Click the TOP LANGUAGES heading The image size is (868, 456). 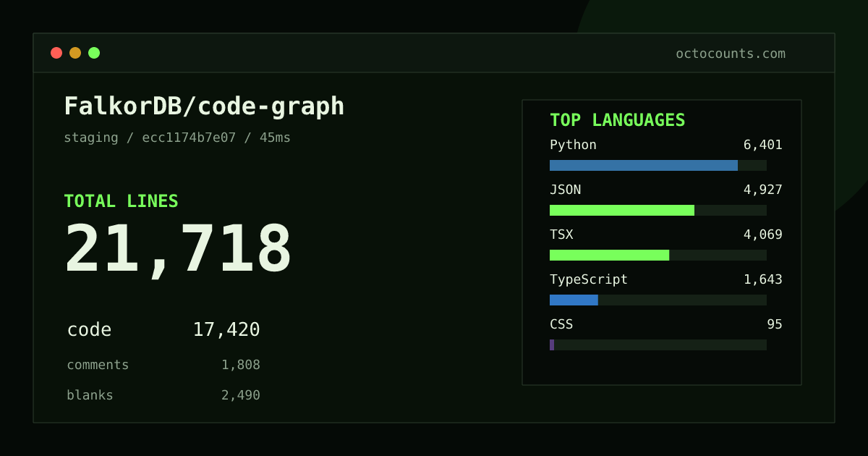(618, 120)
